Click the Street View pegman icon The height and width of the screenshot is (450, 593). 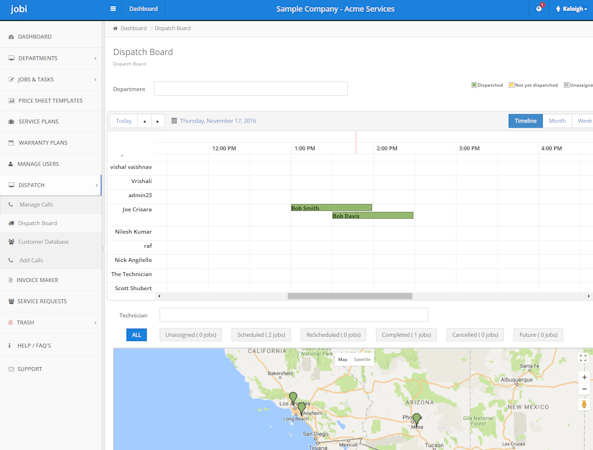click(584, 404)
